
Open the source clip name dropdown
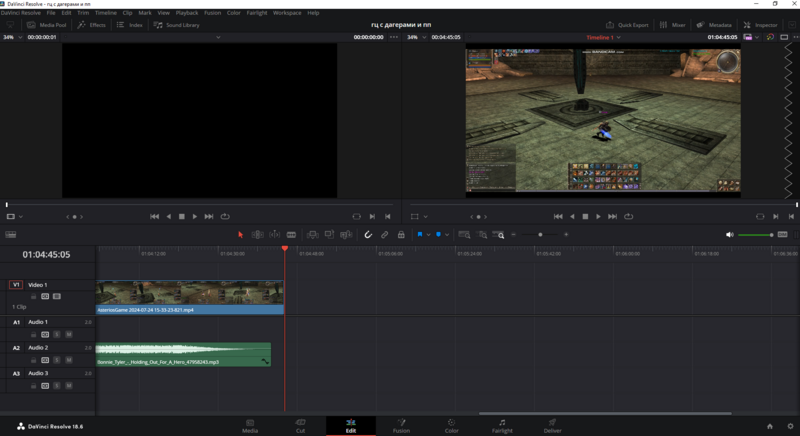(218, 37)
